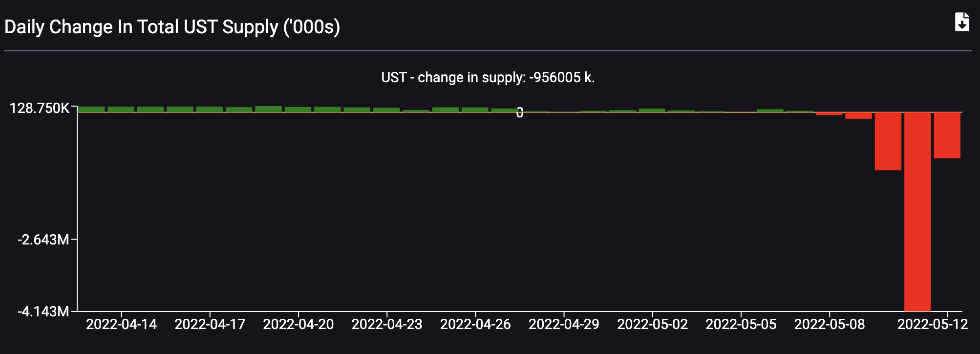Click the 2022-04-23 date label
980x354 pixels.
click(387, 325)
